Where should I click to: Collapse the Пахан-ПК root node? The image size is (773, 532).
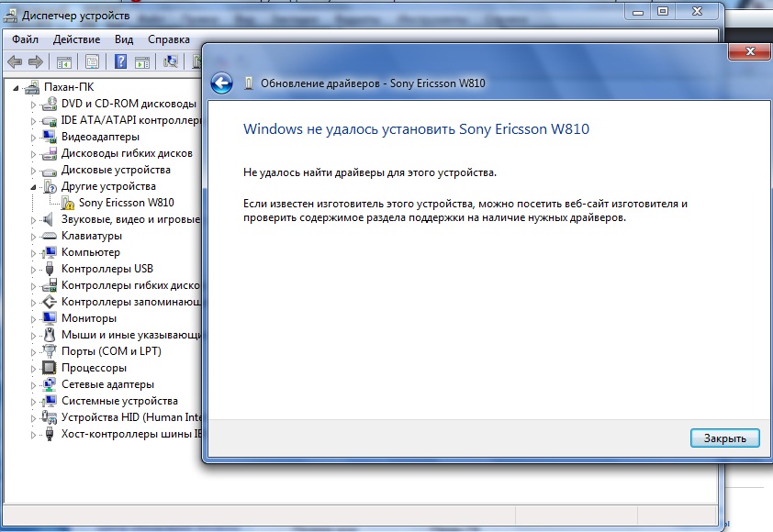18,88
